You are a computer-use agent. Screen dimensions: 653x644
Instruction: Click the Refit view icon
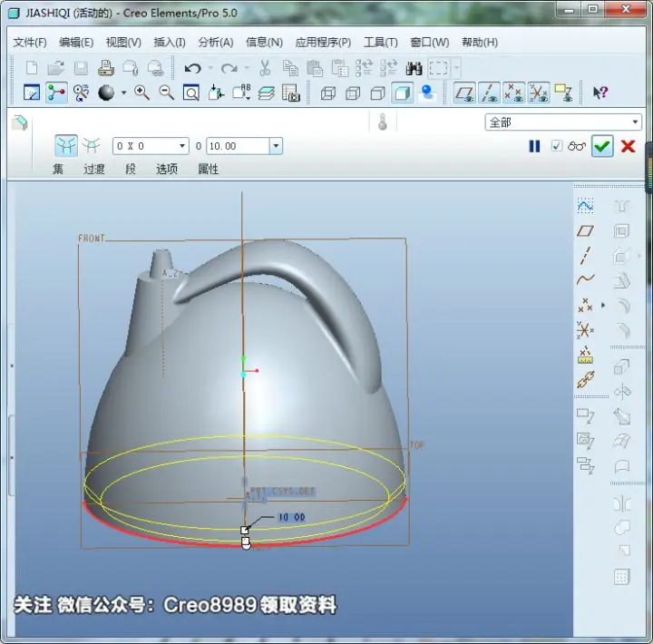(191, 93)
